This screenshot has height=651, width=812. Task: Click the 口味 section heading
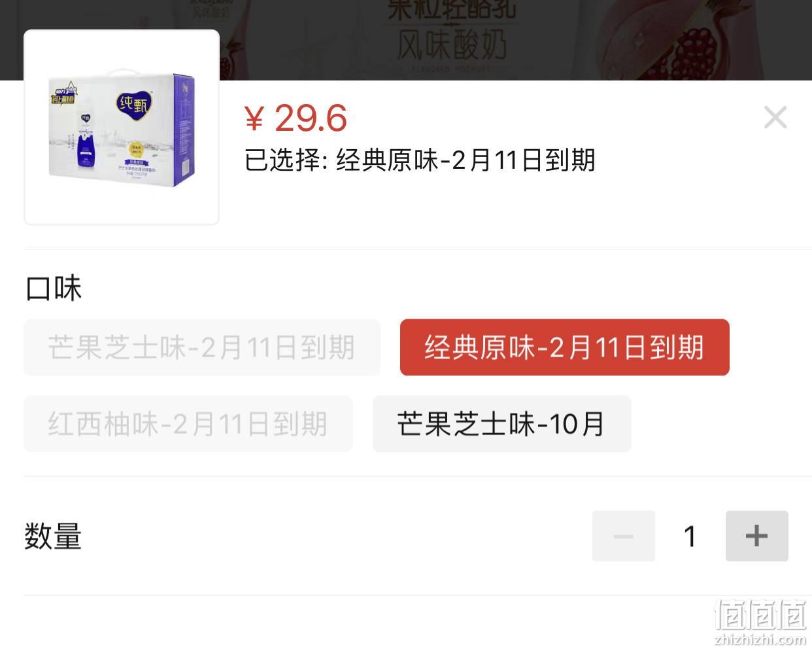click(x=53, y=289)
